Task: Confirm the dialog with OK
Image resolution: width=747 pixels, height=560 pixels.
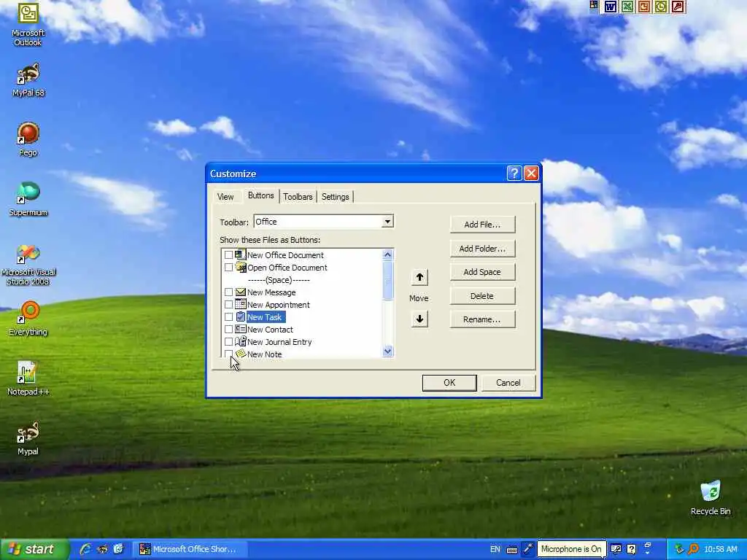Action: pos(449,382)
